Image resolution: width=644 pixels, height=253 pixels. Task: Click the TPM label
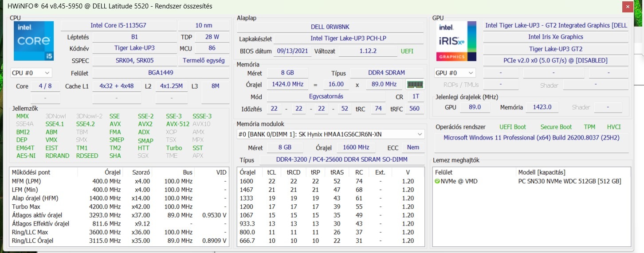(589, 127)
